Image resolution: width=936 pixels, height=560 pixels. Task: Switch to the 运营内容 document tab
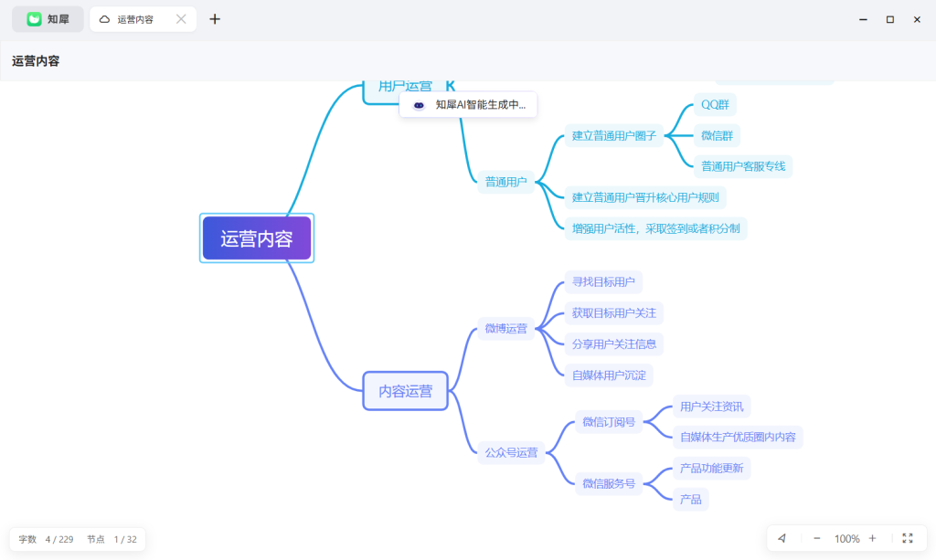pyautogui.click(x=143, y=19)
